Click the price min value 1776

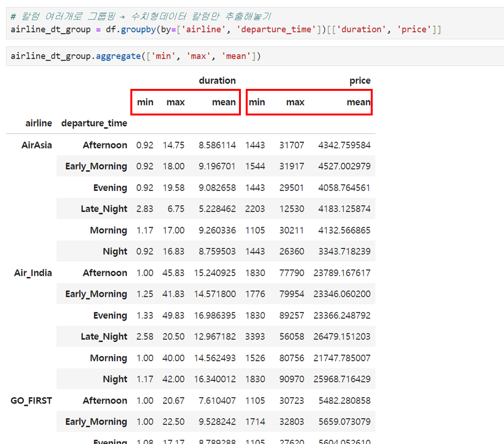tap(255, 294)
